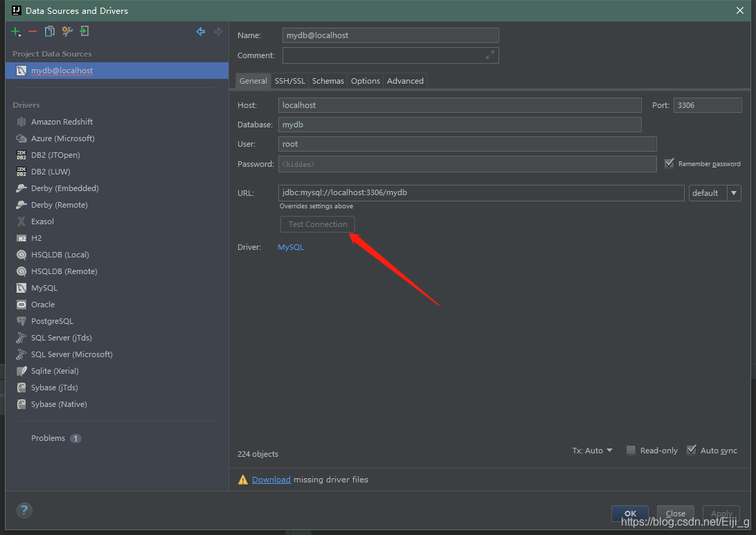This screenshot has width=756, height=535.
Task: Switch to the SSH/SSL tab
Action: (290, 81)
